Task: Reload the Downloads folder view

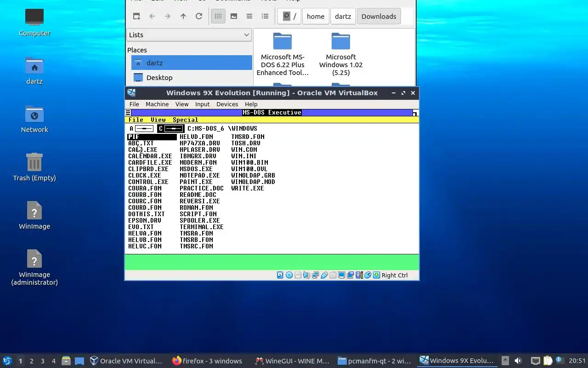Action: coord(199,16)
